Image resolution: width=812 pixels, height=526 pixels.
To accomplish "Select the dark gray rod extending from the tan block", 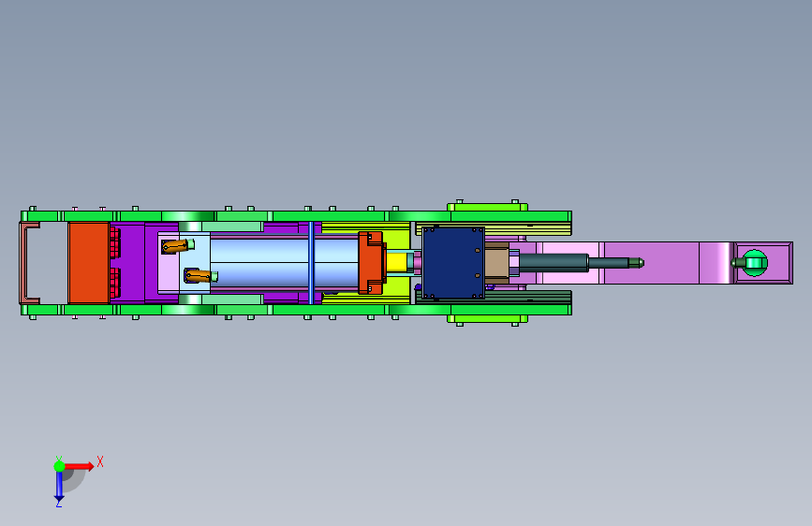I will 554,262.
